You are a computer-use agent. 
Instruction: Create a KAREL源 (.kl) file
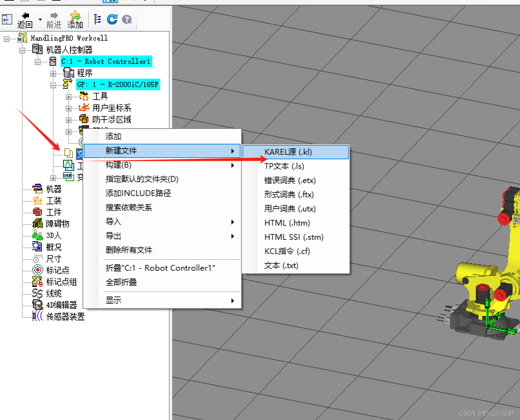pos(296,152)
